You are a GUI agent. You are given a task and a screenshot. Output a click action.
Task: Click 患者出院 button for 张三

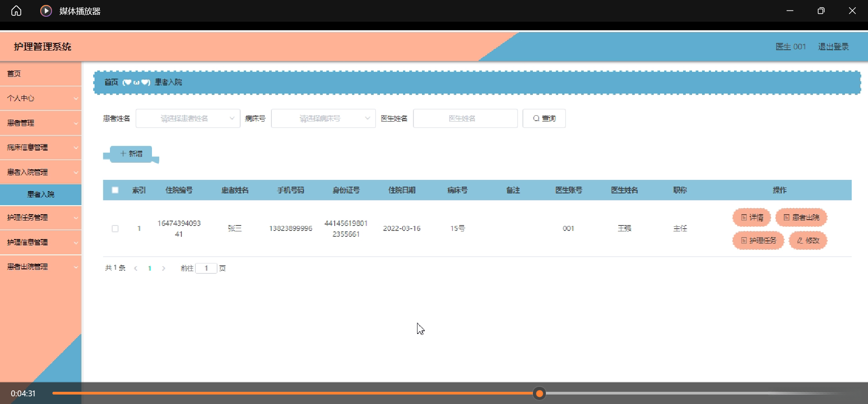(x=801, y=217)
